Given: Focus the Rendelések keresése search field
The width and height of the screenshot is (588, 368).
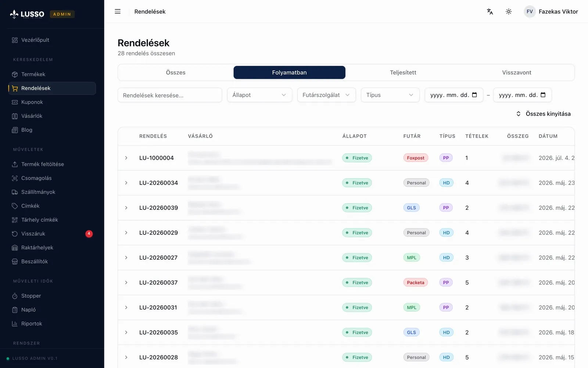Looking at the screenshot, I should 170,95.
